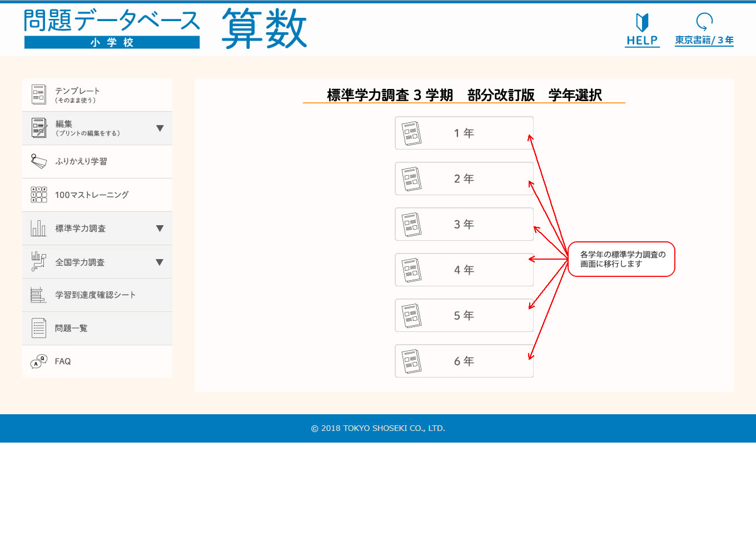Click the 標準学力調査 bar chart icon

click(39, 228)
